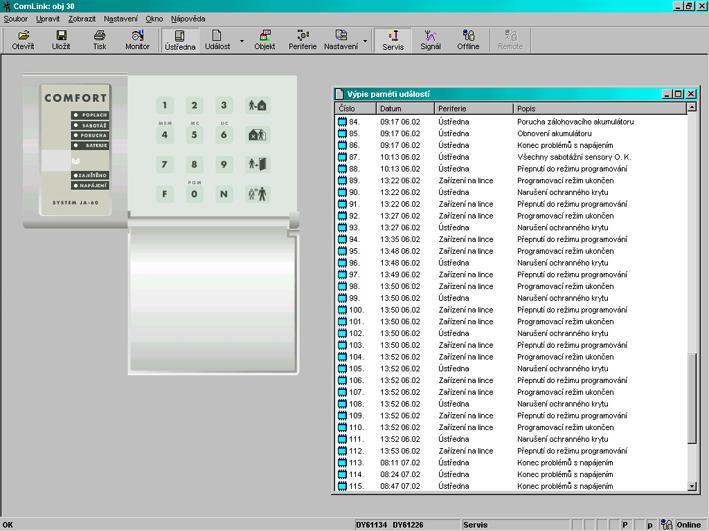This screenshot has height=531, width=709.
Task: Sort event list by Popis column
Action: click(600, 109)
